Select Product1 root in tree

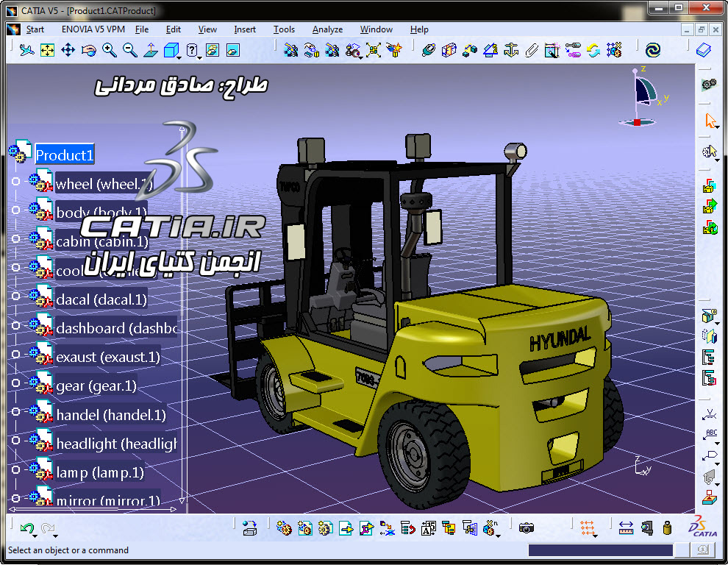tap(65, 154)
